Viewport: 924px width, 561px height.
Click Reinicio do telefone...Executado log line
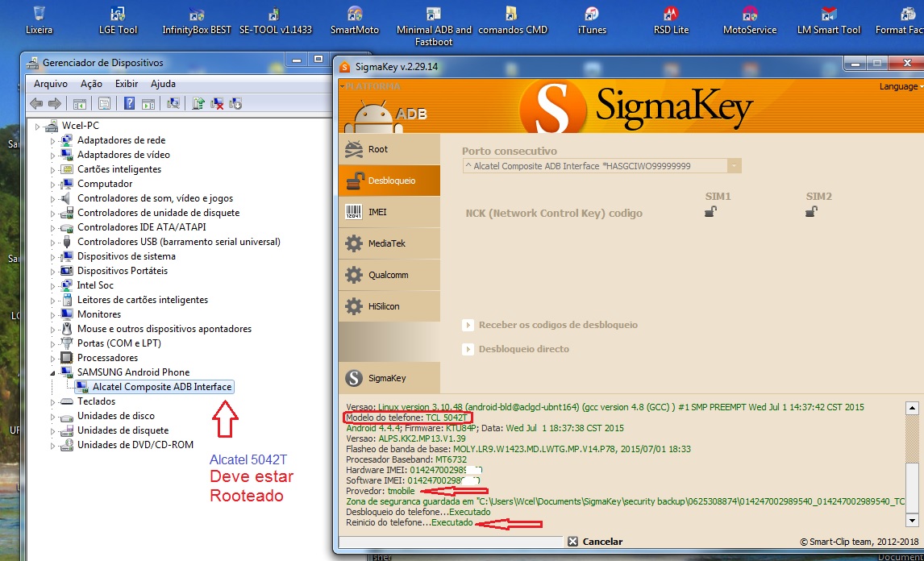pyautogui.click(x=409, y=522)
